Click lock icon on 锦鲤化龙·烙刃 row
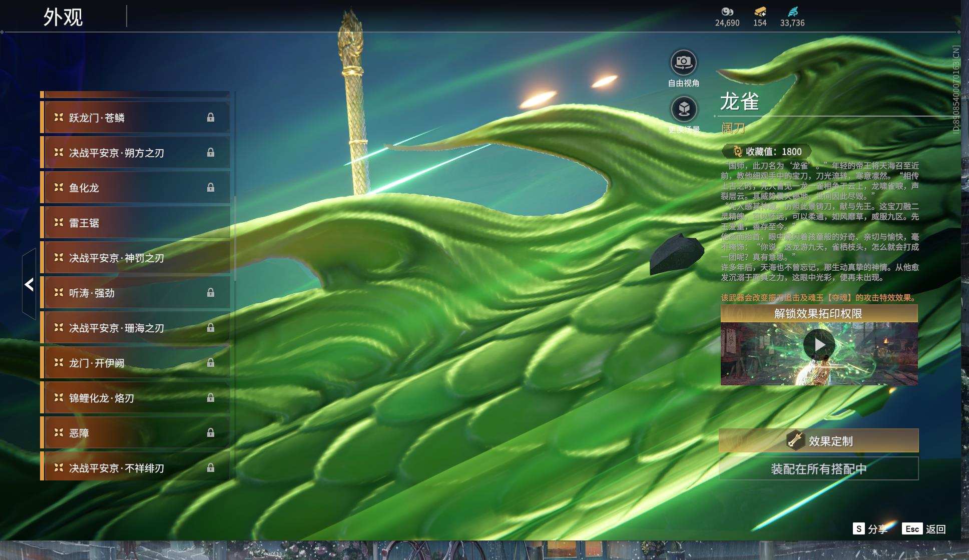The image size is (969, 560). coord(211,397)
